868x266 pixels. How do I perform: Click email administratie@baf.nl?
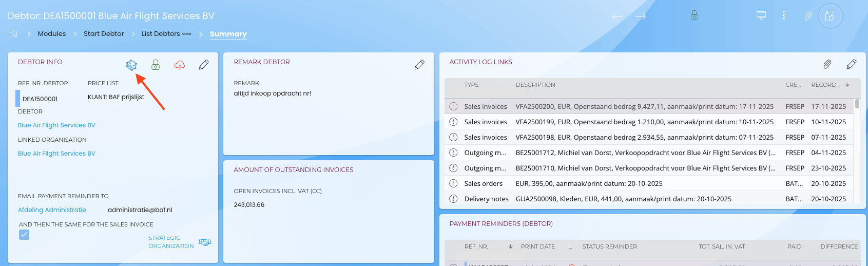tap(140, 210)
